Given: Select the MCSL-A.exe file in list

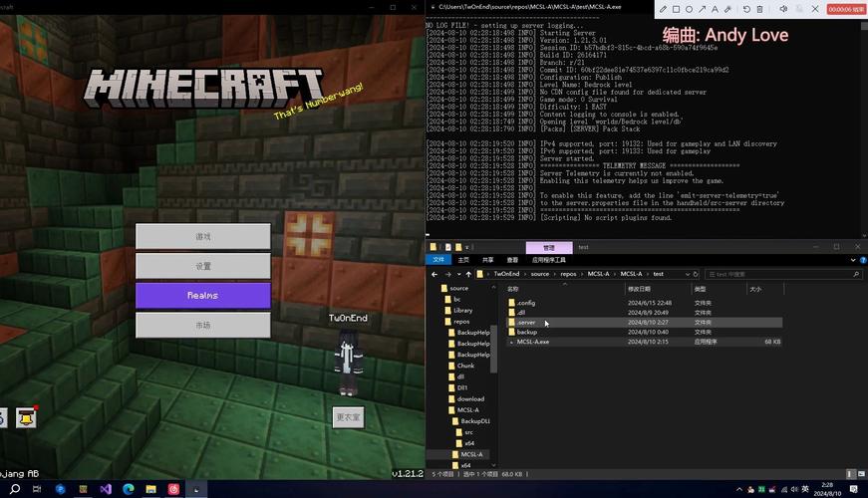Looking at the screenshot, I should point(532,342).
